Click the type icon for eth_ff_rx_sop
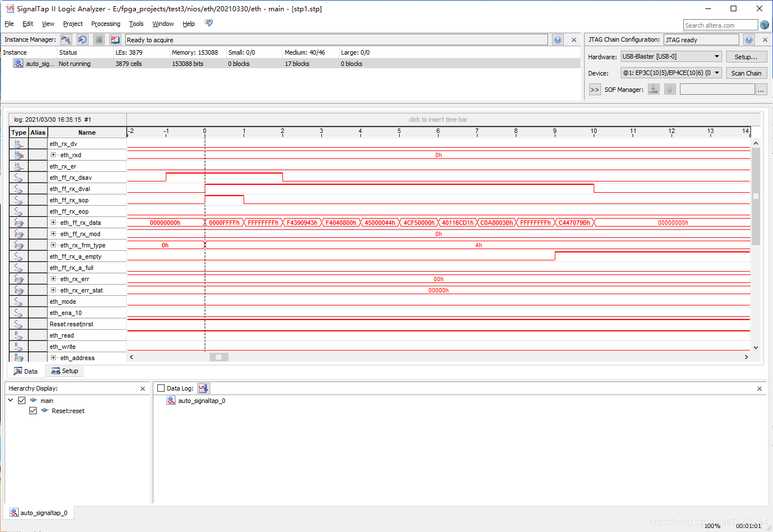 [x=19, y=200]
